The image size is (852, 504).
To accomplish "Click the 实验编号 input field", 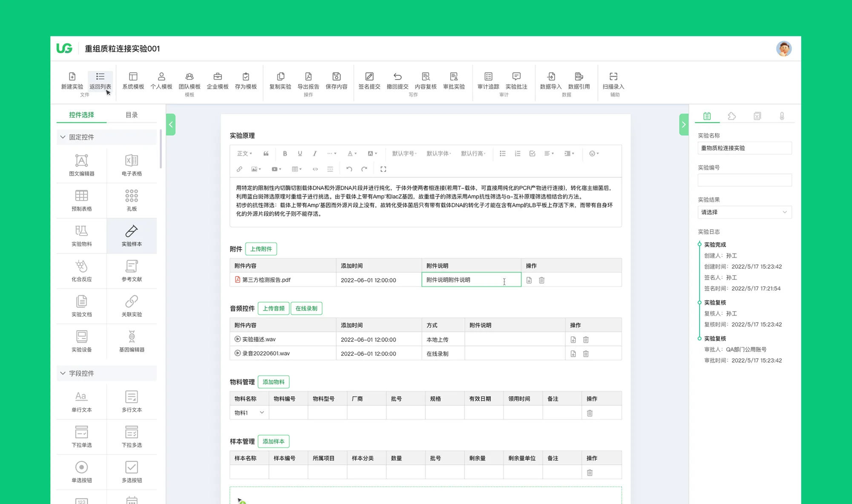I will click(744, 180).
